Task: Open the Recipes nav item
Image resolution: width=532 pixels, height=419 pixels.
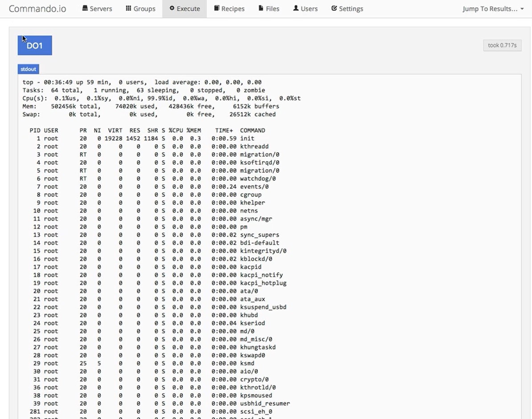Action: pos(229,8)
